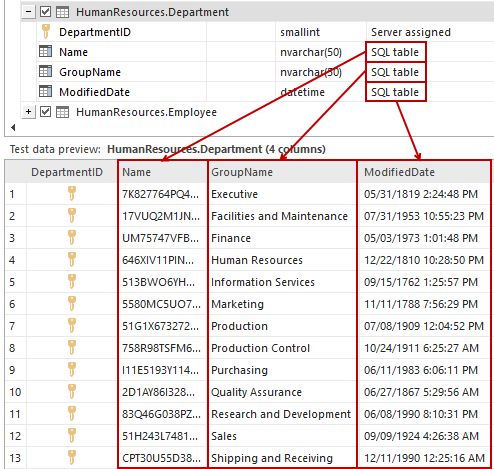Click the column icon beside ModifiedDate

click(45, 92)
